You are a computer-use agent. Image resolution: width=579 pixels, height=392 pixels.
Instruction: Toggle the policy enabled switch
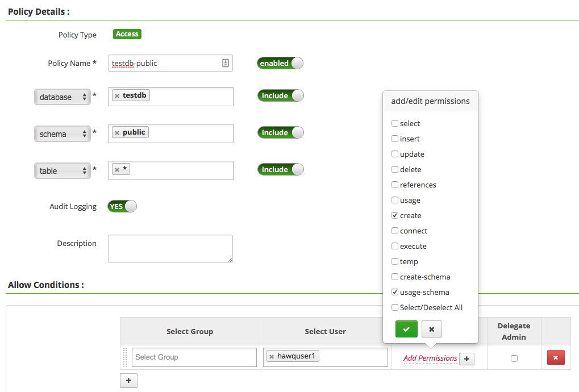[x=280, y=63]
